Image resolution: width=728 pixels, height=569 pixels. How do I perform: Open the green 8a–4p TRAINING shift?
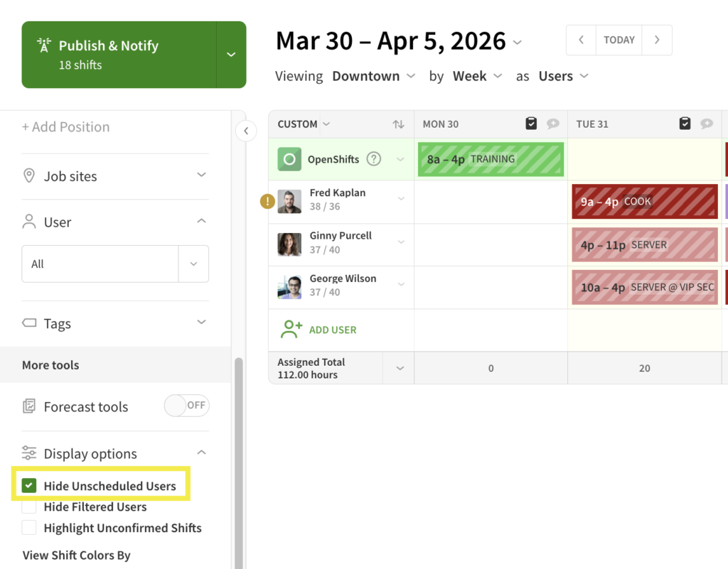[491, 159]
